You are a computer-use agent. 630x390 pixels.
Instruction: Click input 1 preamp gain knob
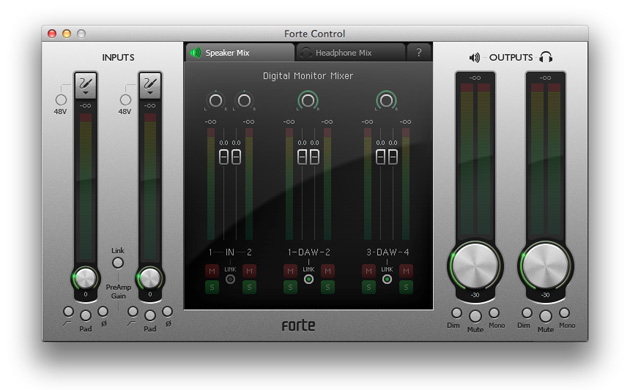86,278
